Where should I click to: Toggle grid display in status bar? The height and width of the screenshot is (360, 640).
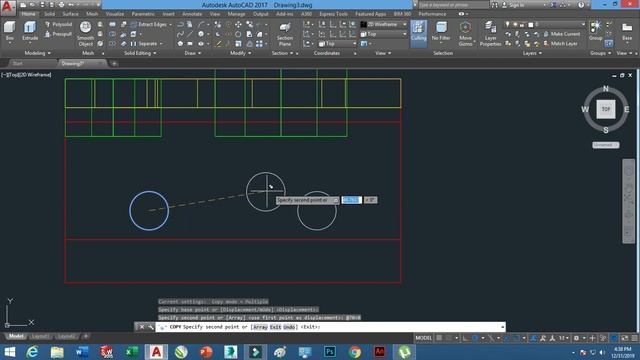(439, 338)
